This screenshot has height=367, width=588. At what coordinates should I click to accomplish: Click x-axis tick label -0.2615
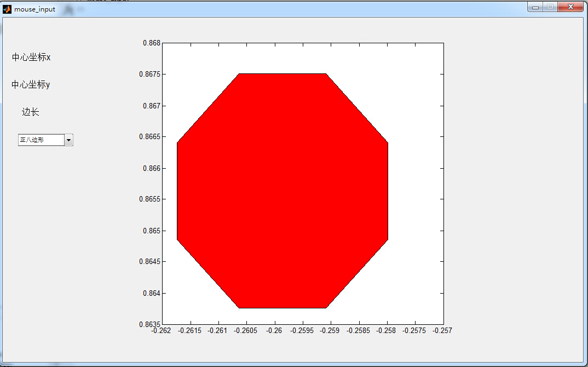pyautogui.click(x=189, y=331)
